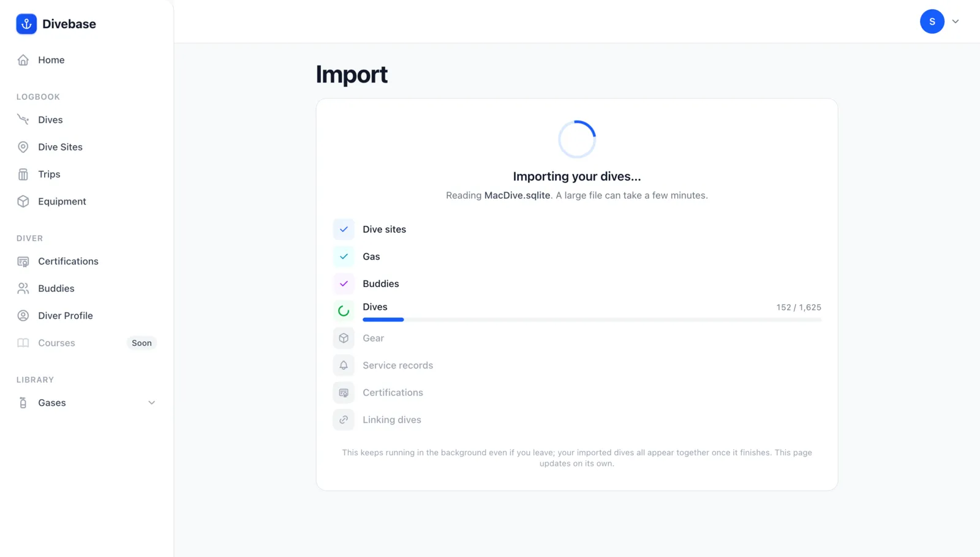This screenshot has width=980, height=557.
Task: Click the 'Service records' step label
Action: [398, 365]
